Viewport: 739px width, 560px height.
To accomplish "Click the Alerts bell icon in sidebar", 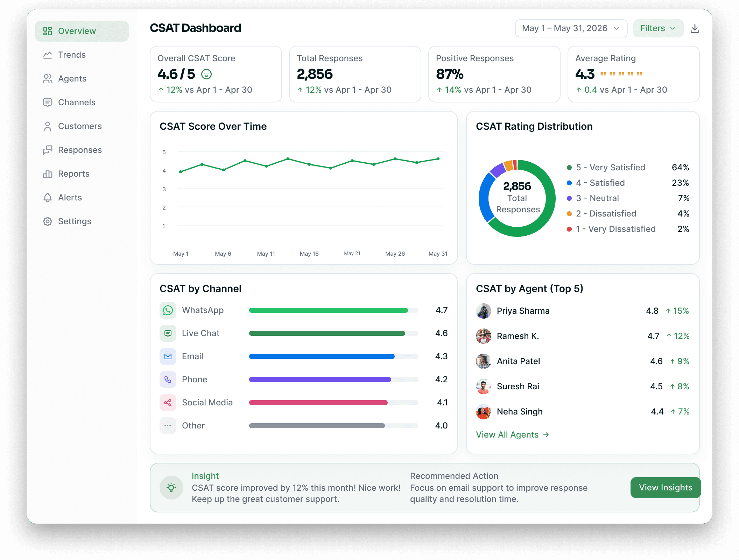I will (48, 198).
